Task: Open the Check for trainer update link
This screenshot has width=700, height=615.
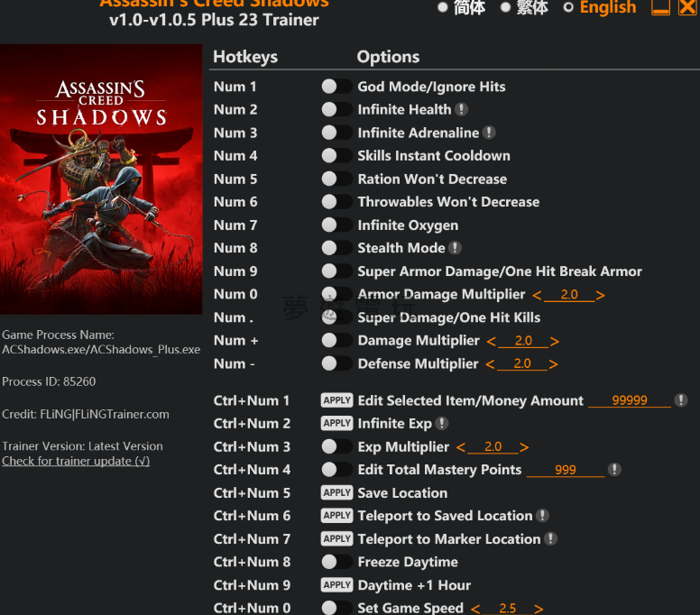Action: [76, 461]
